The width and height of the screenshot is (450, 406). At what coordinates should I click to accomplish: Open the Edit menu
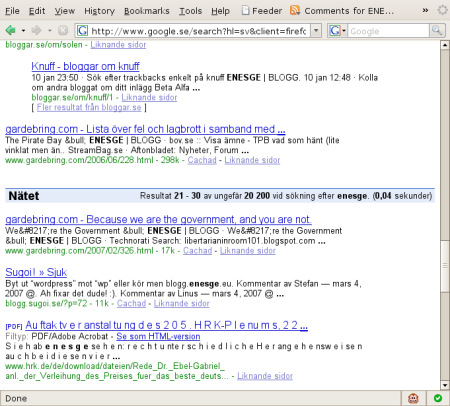click(x=37, y=11)
